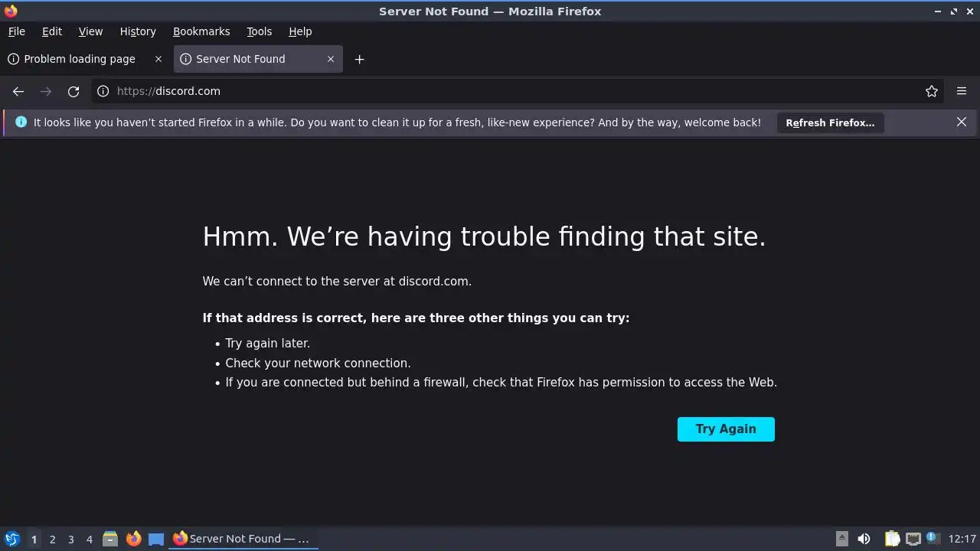Bookmark this page with the star icon
The height and width of the screenshot is (551, 980).
[x=932, y=91]
